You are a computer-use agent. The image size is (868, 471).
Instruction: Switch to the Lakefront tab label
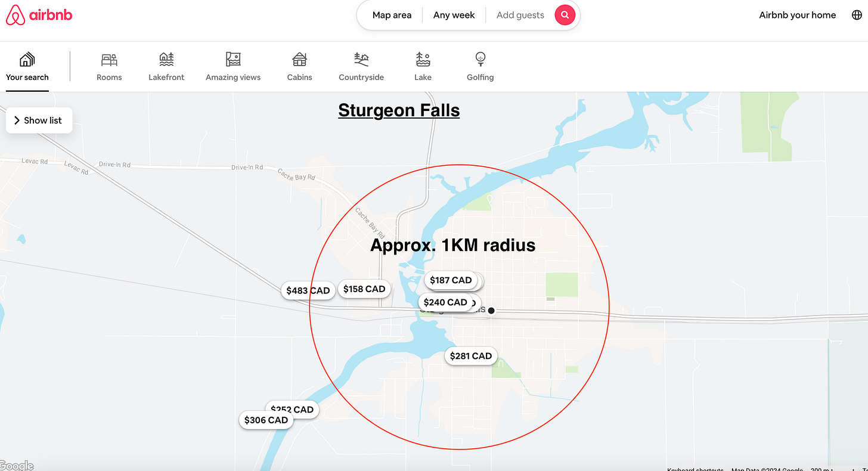(166, 77)
